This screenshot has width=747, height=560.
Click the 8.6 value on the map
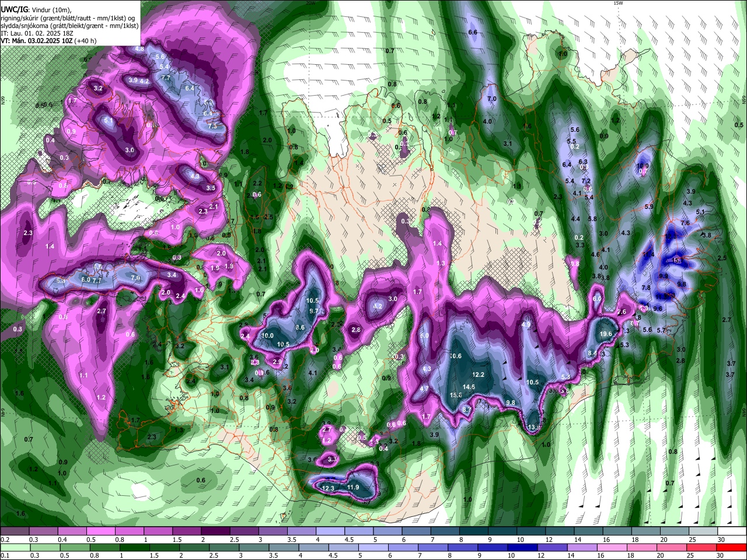pyautogui.click(x=301, y=328)
